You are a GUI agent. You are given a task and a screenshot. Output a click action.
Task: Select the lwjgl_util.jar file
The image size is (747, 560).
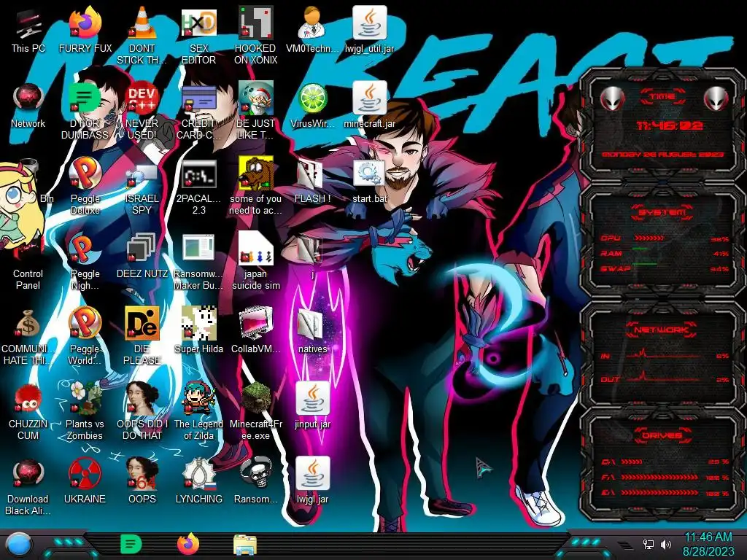[x=369, y=28]
